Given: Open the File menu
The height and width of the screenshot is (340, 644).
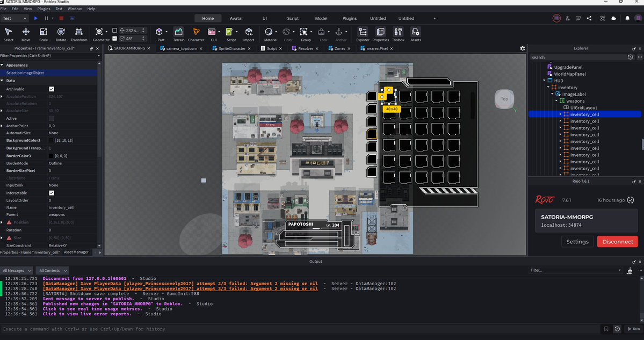Looking at the screenshot, I should [3, 9].
